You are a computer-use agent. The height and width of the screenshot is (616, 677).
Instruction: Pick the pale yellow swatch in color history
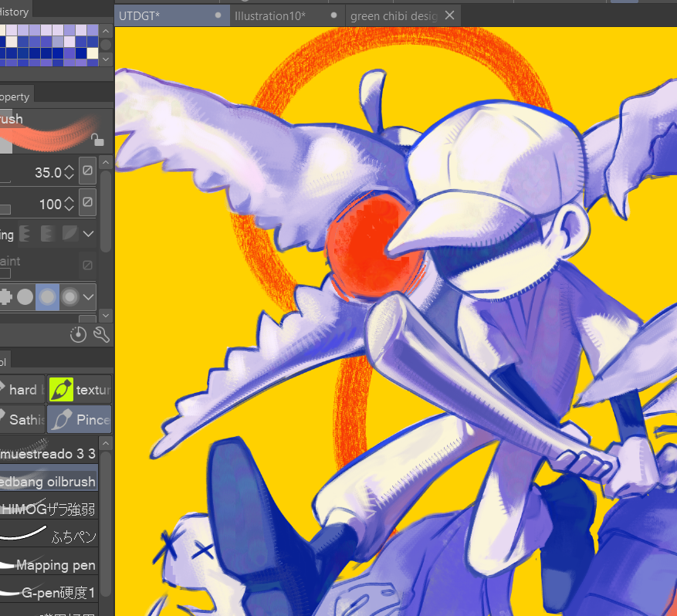coord(93,52)
